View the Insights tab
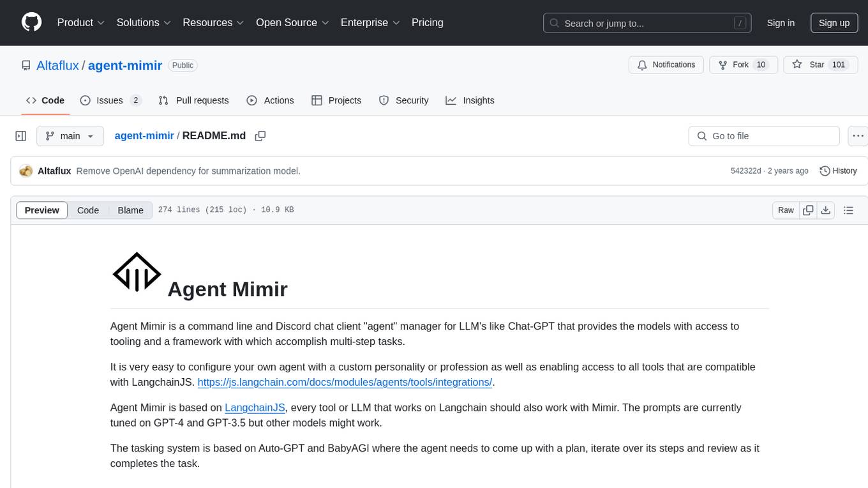 coord(470,100)
